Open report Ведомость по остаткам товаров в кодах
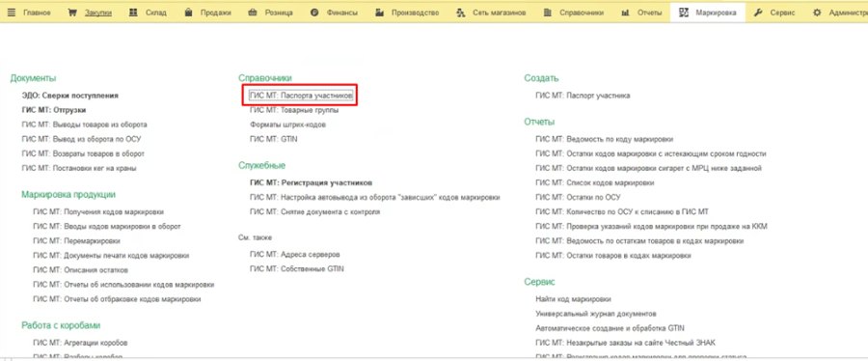Viewport: 868px width, 361px height. [x=639, y=241]
